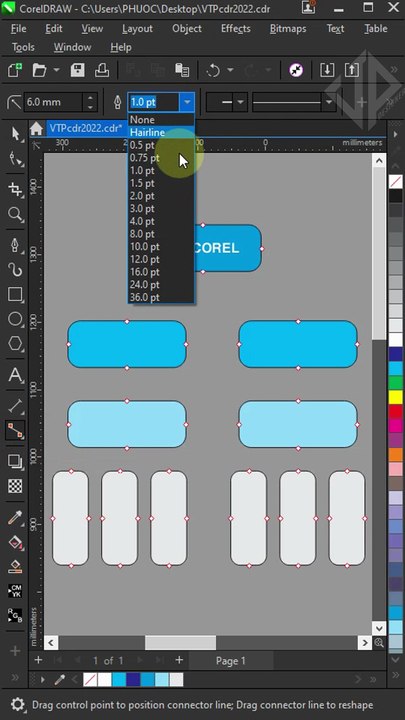This screenshot has width=405, height=720.
Task: Select the Artistic Media tool
Action: point(16,270)
